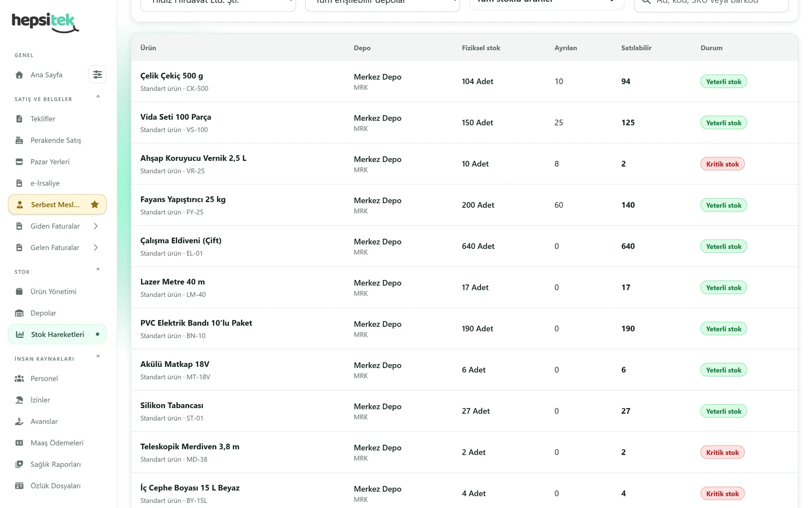Expand the Gelen Faturalar submenu chevron
The height and width of the screenshot is (508, 812).
pos(96,247)
